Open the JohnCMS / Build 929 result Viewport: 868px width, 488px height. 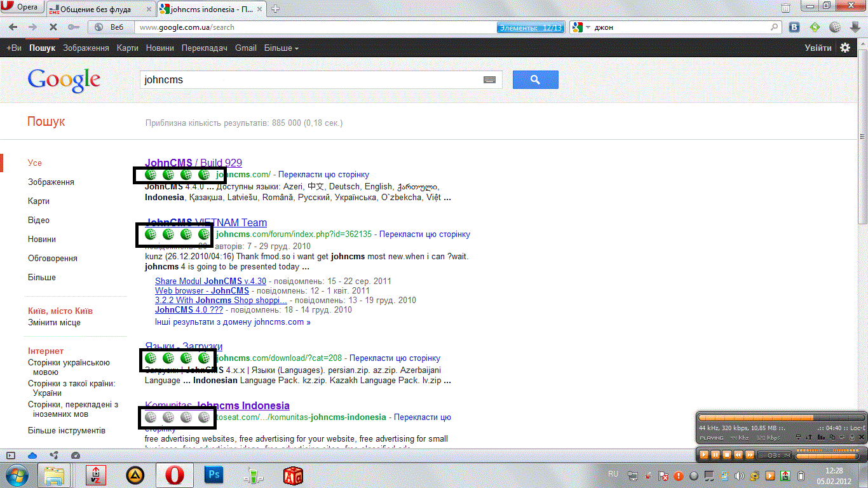[193, 163]
